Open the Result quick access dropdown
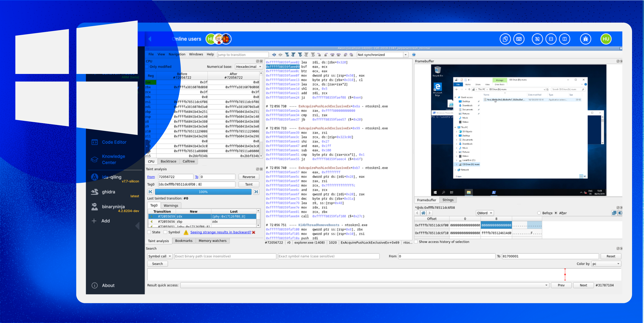This screenshot has width=644, height=323. tap(364, 285)
